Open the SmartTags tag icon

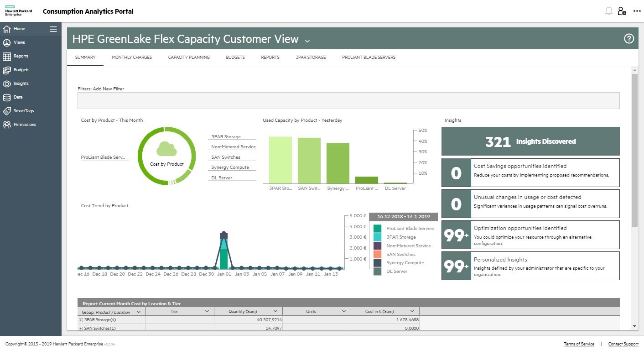tap(7, 111)
